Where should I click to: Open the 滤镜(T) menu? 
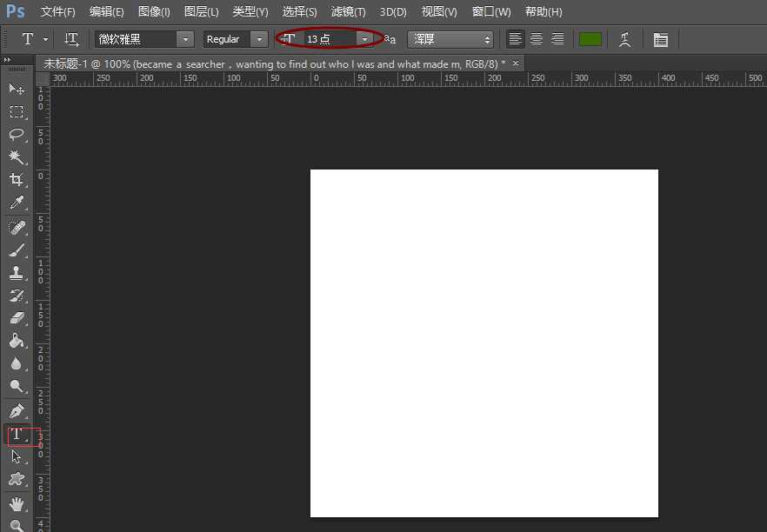point(348,12)
